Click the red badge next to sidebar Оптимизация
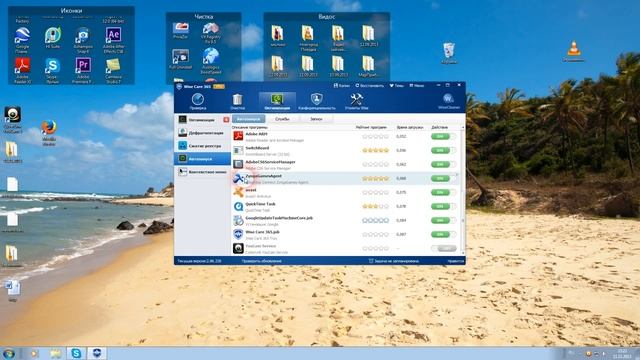The height and width of the screenshot is (360, 640). click(226, 120)
